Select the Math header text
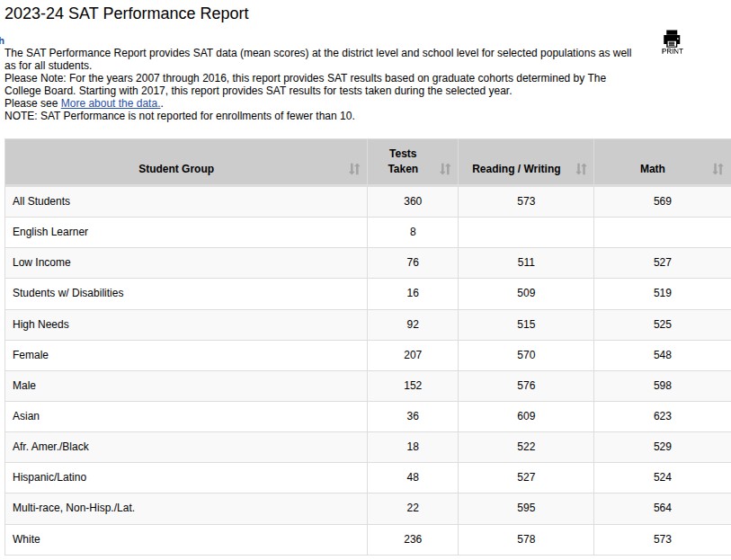The width and height of the screenshot is (731, 560). coord(653,169)
